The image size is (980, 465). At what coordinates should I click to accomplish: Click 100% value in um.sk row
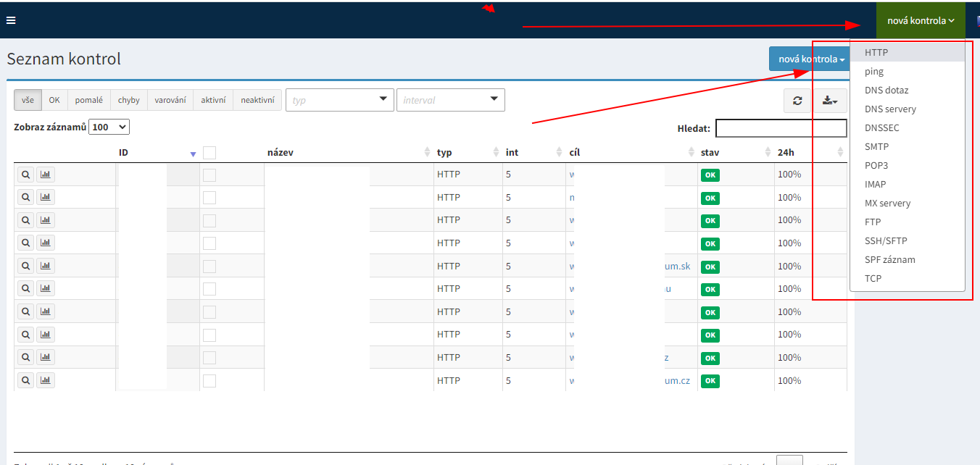(x=789, y=266)
